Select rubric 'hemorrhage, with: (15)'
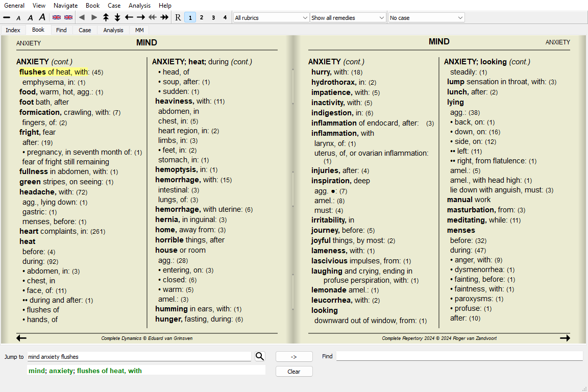 click(193, 180)
